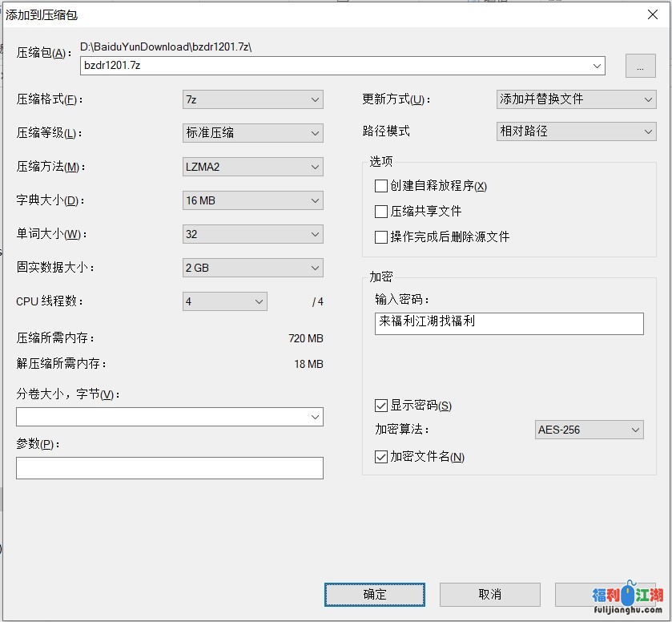Viewport: 672px width, 622px height.
Task: Open the 更新方式 添加并替换文件 dropdown
Action: tap(576, 99)
